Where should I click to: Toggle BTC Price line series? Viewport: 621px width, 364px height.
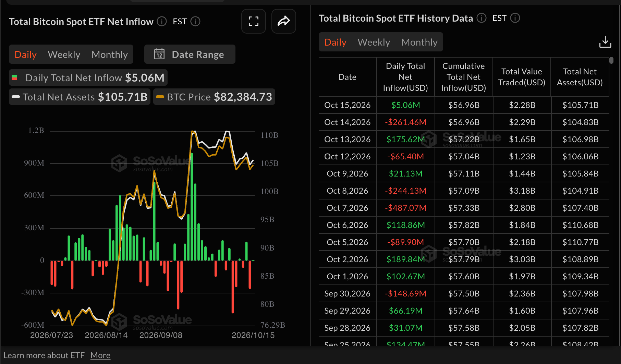(x=214, y=97)
